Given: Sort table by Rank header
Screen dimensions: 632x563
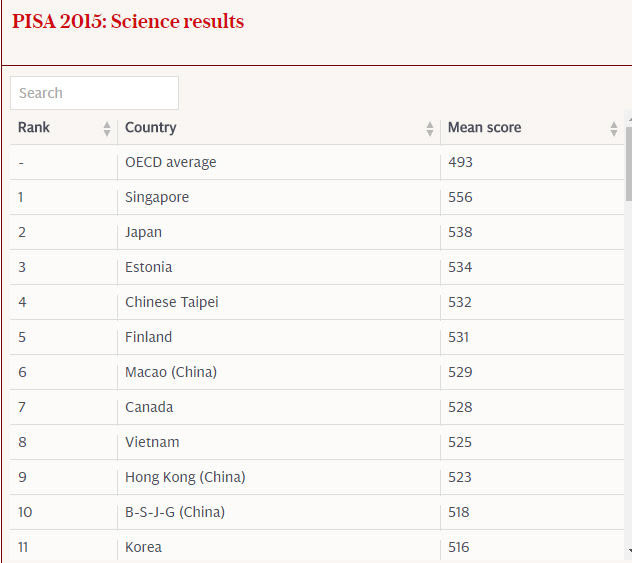Looking at the screenshot, I should tap(34, 128).
